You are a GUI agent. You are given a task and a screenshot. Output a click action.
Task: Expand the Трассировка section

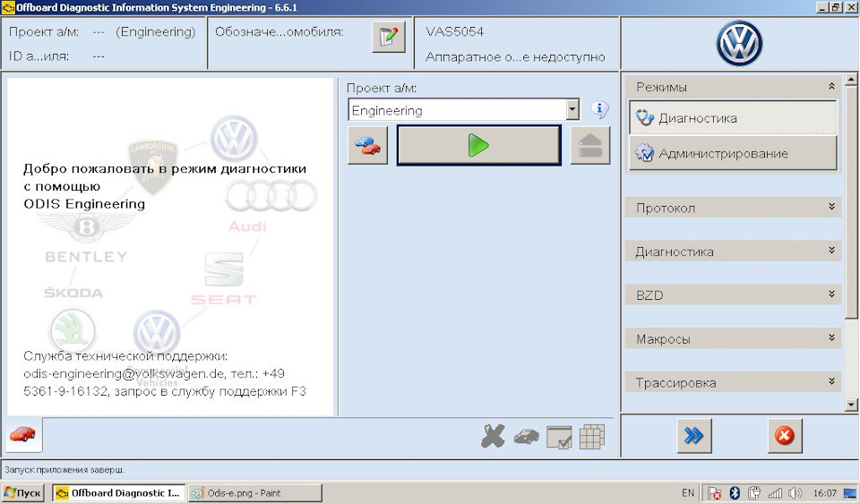click(733, 382)
